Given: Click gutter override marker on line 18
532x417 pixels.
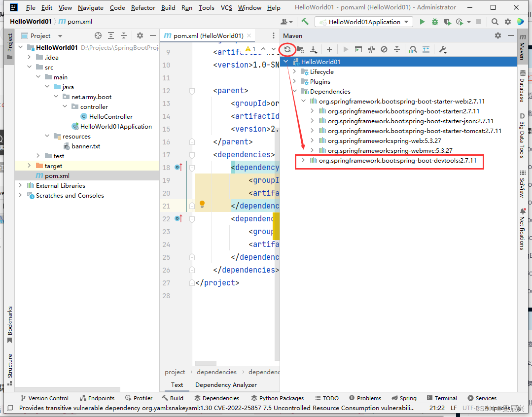Looking at the screenshot, I should pos(178,167).
